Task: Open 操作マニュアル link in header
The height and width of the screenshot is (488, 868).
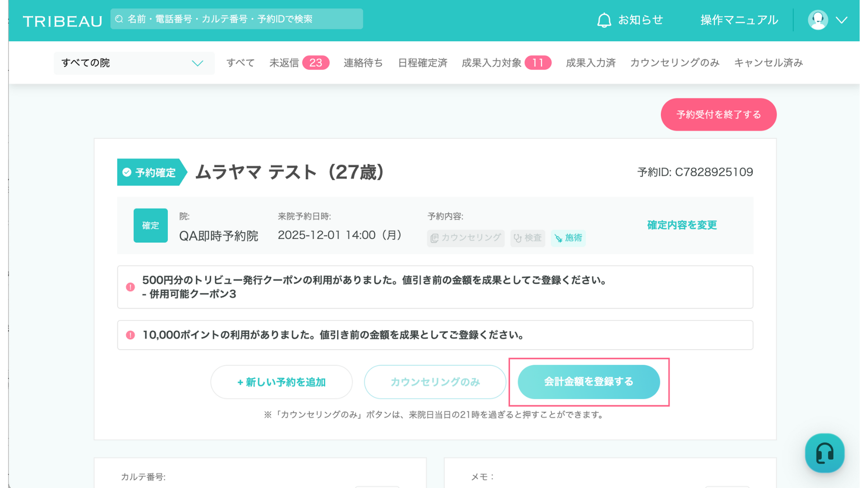Action: pyautogui.click(x=739, y=20)
